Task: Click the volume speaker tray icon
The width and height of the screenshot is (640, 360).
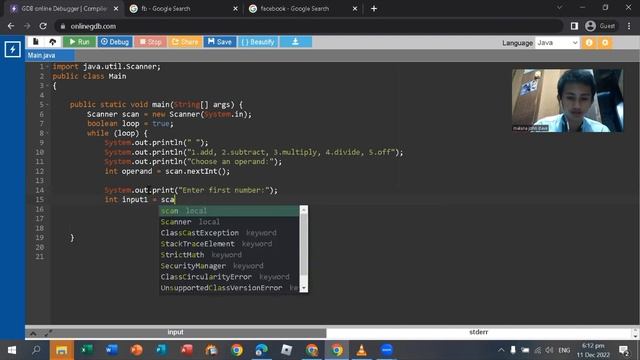Action: click(x=549, y=350)
